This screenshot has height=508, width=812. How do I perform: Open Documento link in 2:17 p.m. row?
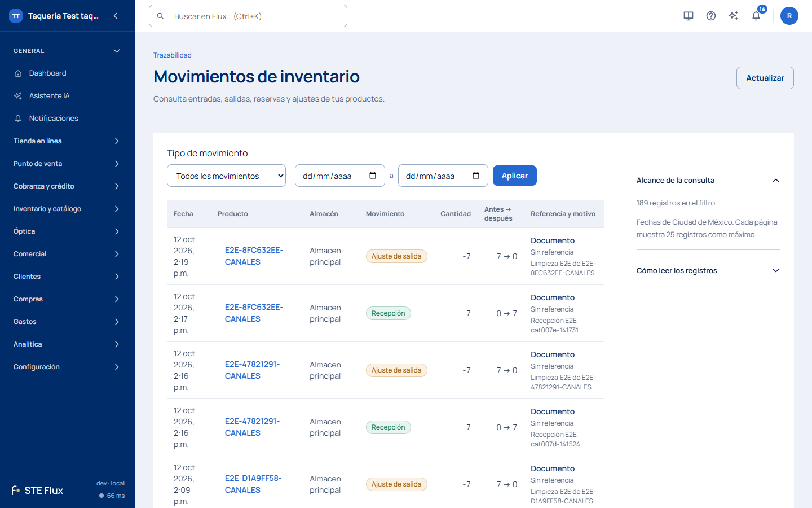point(553,297)
